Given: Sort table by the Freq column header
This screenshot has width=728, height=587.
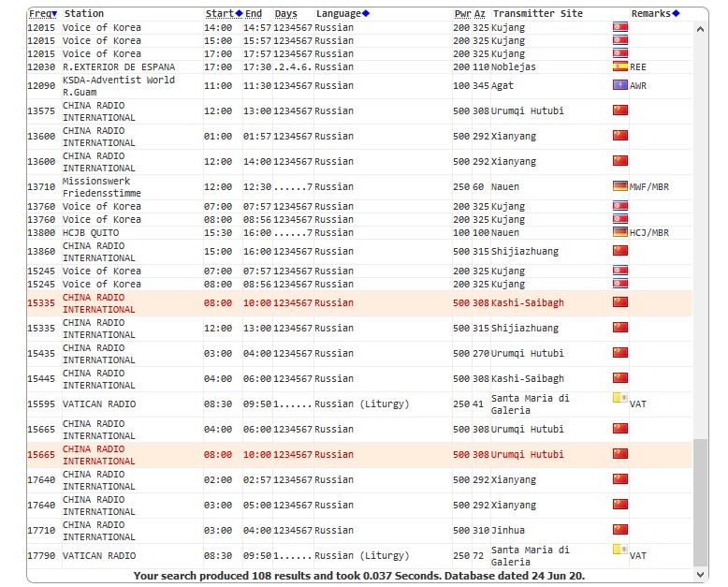Looking at the screenshot, I should [x=43, y=14].
